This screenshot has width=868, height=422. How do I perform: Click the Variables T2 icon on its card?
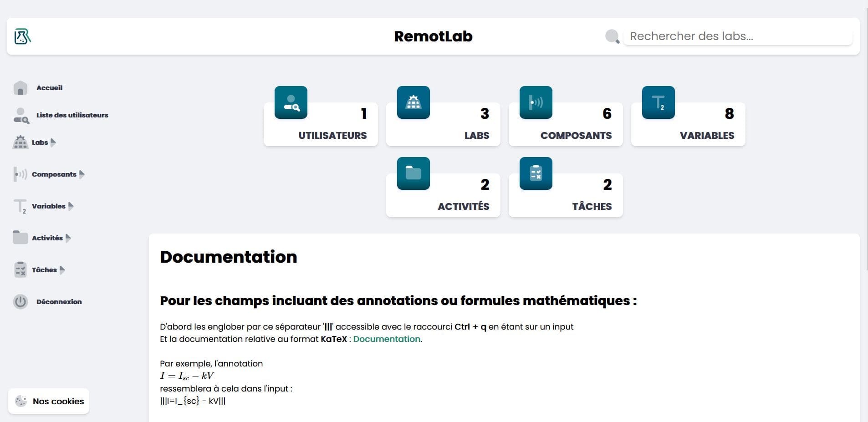click(658, 102)
